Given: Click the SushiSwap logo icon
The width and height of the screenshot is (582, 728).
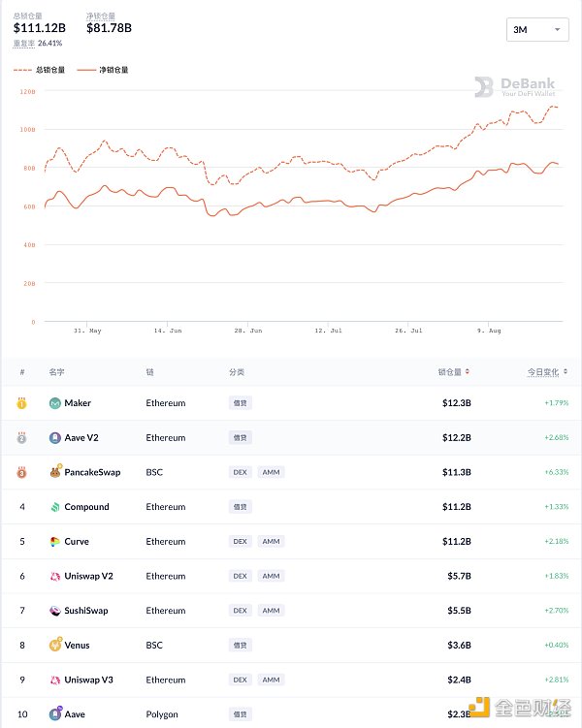Looking at the screenshot, I should pyautogui.click(x=55, y=611).
